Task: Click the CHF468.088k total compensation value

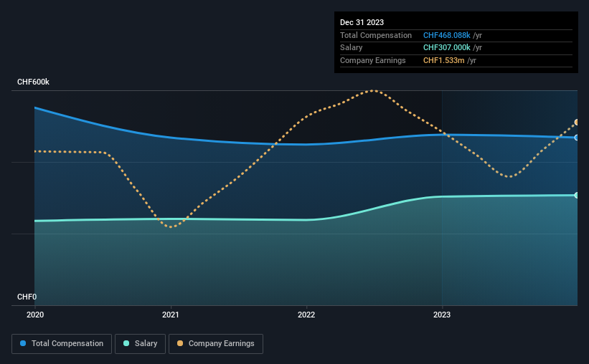Action: pyautogui.click(x=447, y=35)
